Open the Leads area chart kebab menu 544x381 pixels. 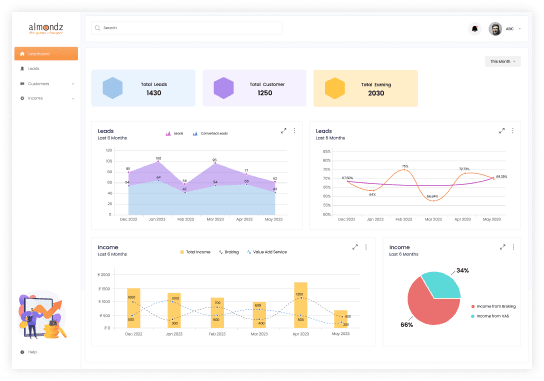tap(295, 130)
